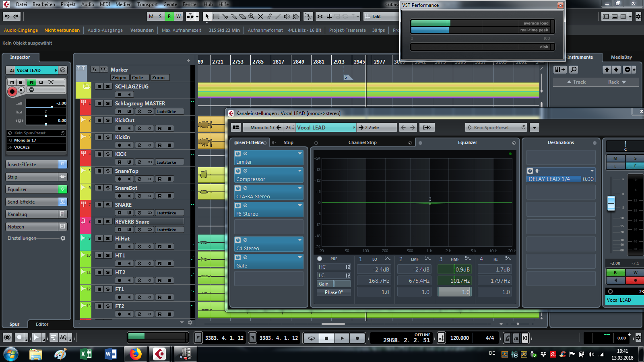Viewport: 644px width, 362px height.
Task: Open the Kein Spur-Preset selector in channel settings
Action: (x=496, y=128)
